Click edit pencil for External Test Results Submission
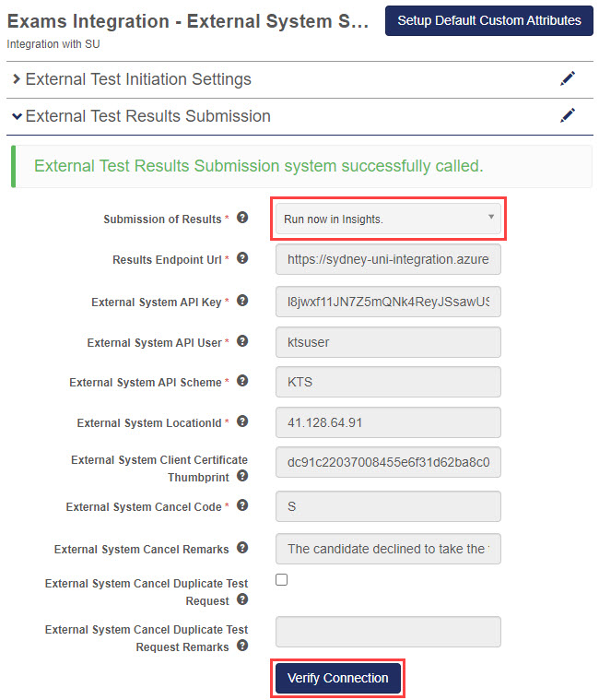Viewport: 599px width, 700px height. 568,115
